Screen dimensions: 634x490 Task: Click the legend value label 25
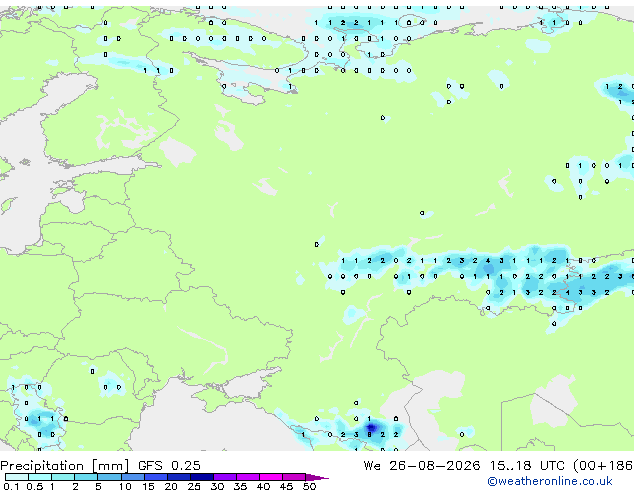coord(194,486)
